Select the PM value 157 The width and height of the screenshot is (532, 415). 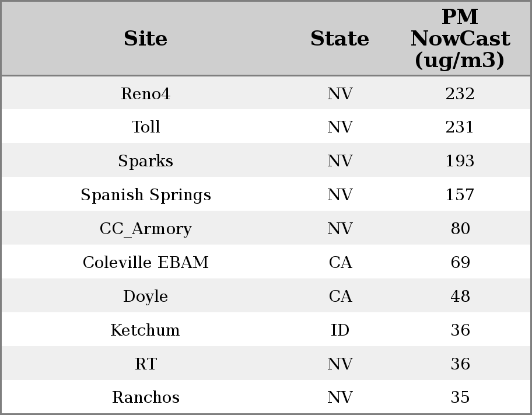coord(460,195)
